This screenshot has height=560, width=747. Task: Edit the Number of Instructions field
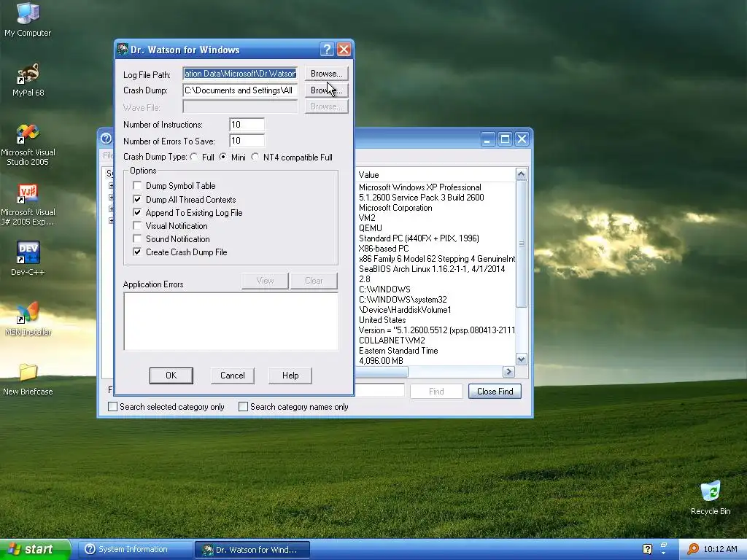pyautogui.click(x=247, y=124)
